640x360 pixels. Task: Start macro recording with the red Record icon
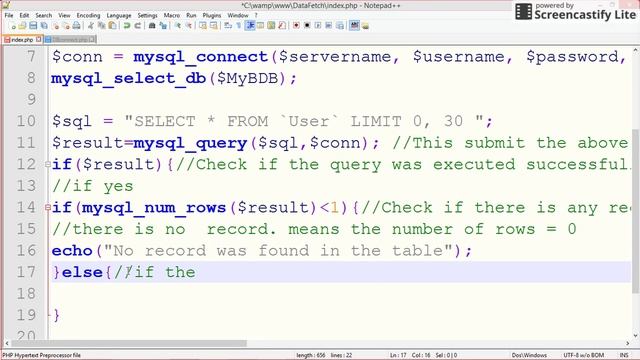[296, 26]
